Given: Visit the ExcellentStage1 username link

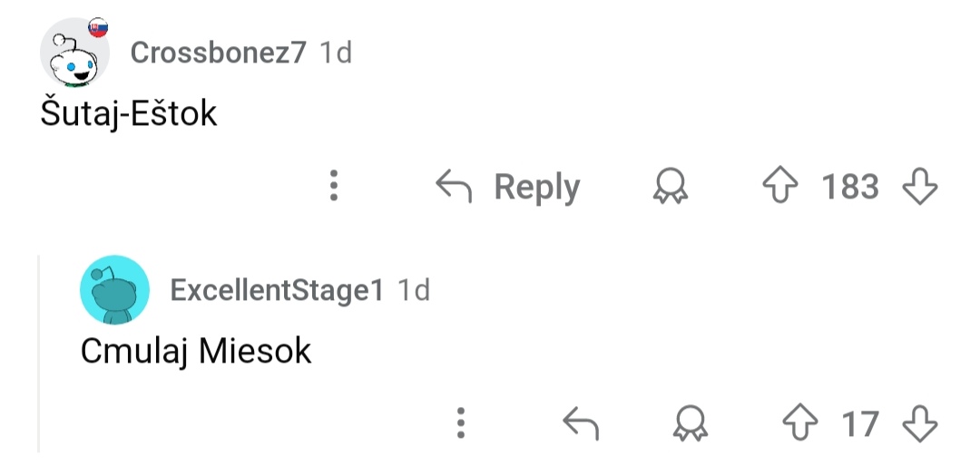Looking at the screenshot, I should coord(277,290).
